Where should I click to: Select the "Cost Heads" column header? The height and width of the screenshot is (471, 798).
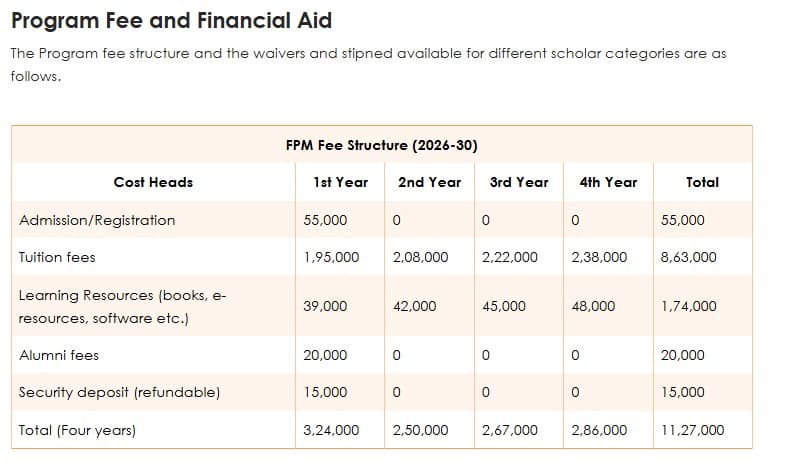point(153,182)
